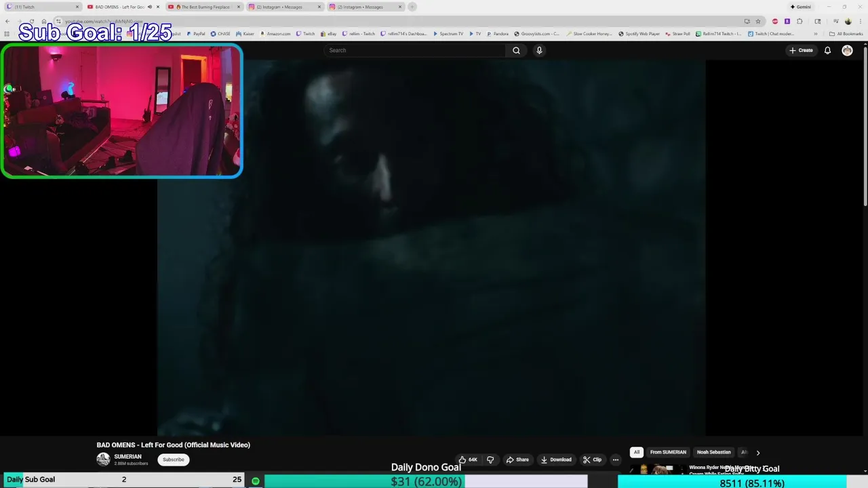Open the Apps grid in bookmarks bar
Viewport: 868px width, 488px height.
pyautogui.click(x=7, y=34)
